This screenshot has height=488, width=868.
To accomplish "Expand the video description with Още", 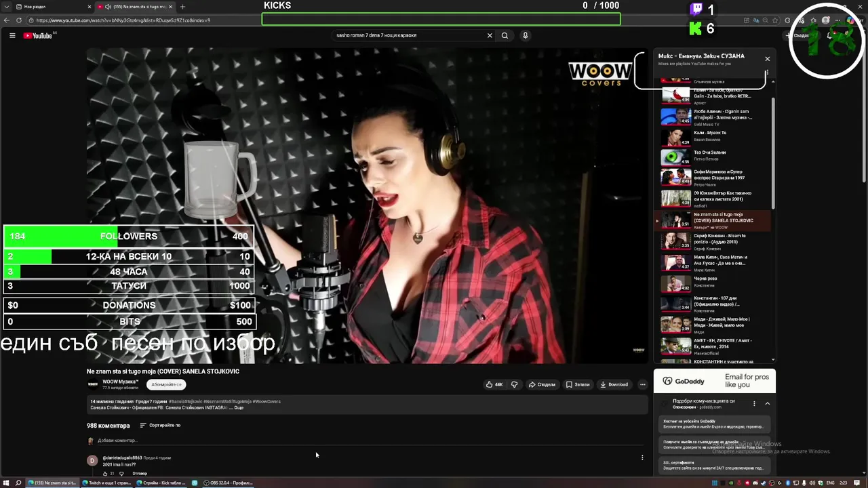I will 239,407.
